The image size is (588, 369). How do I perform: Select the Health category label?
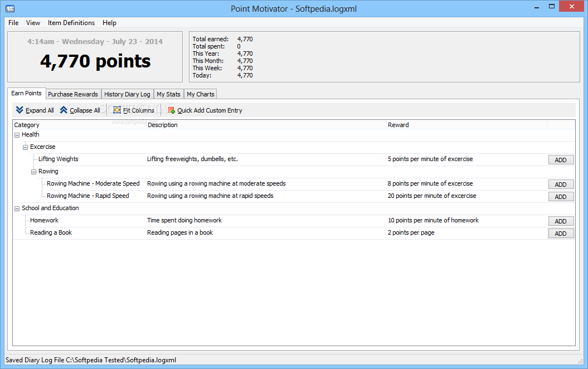pyautogui.click(x=30, y=134)
